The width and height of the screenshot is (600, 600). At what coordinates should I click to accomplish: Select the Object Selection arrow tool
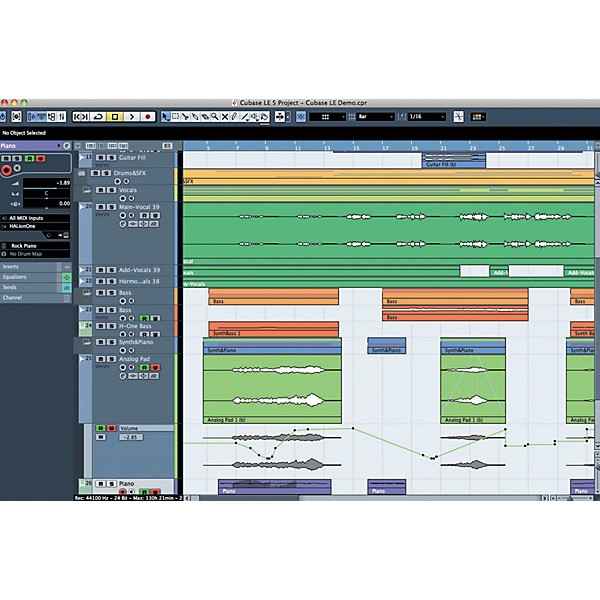pos(165,117)
